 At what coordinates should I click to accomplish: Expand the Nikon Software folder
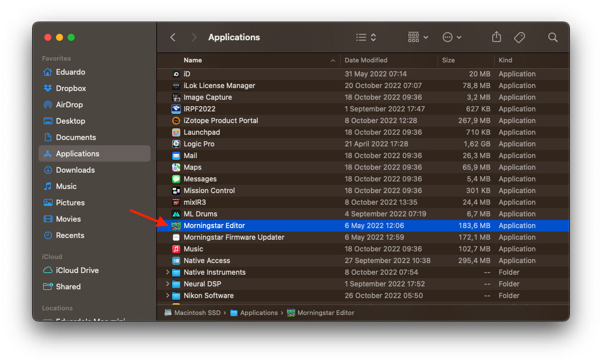[x=167, y=296]
